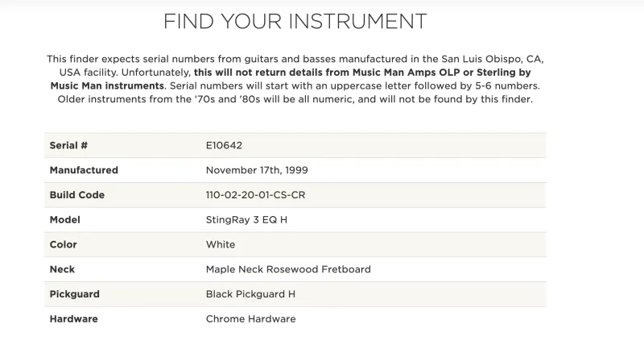Click the Hardware row label
644x345 pixels.
(x=74, y=319)
